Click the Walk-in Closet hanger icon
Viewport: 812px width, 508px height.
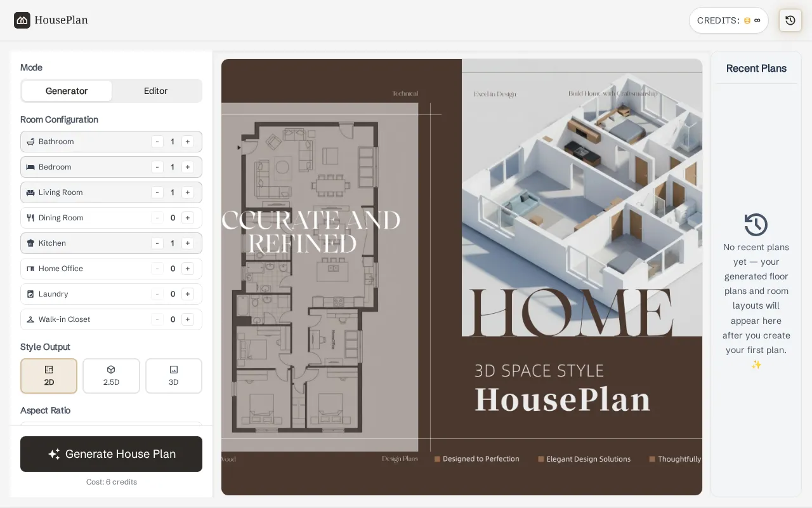[x=30, y=319]
